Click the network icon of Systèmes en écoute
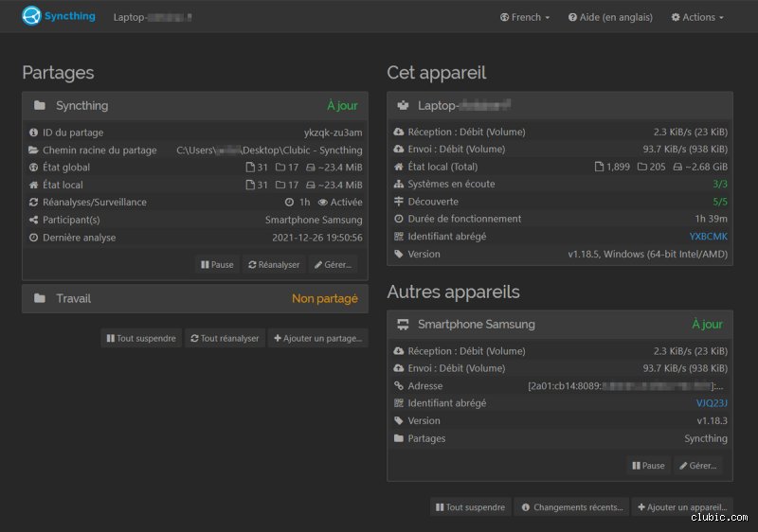Screen dimensions: 758x532 point(398,184)
